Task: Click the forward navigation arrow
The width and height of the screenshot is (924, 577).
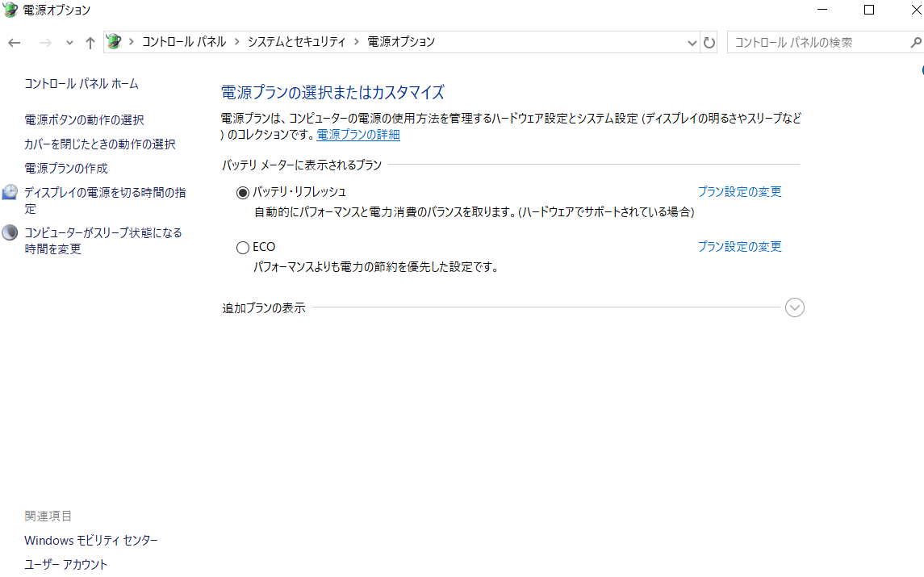Action: pos(45,43)
